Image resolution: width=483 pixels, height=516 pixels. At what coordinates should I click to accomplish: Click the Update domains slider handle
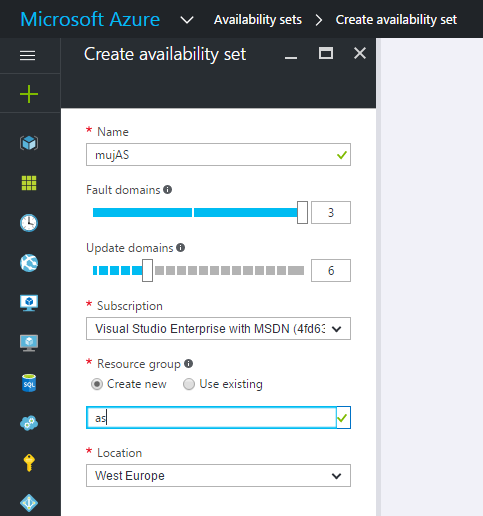pyautogui.click(x=147, y=270)
